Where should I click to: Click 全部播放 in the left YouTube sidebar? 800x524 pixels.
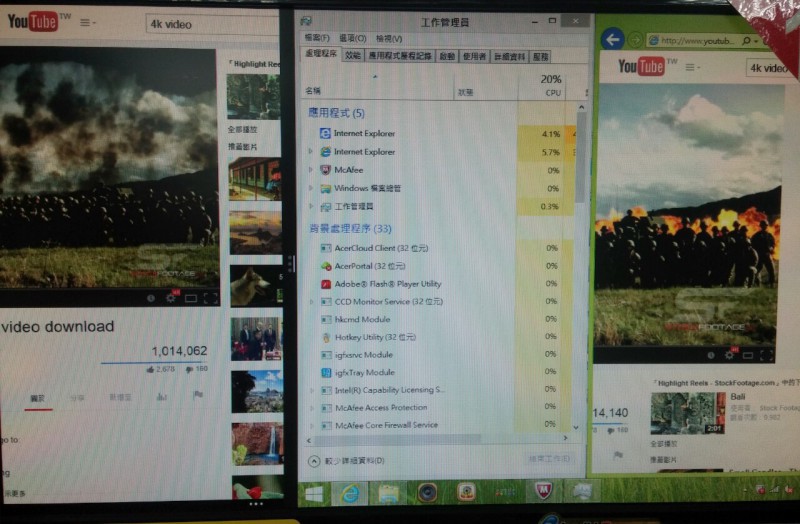pos(242,130)
